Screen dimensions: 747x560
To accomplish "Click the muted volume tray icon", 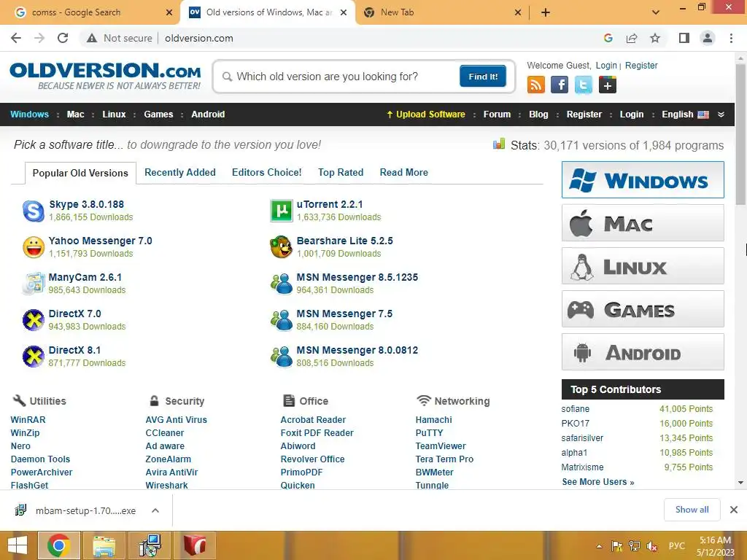I will coord(651,546).
